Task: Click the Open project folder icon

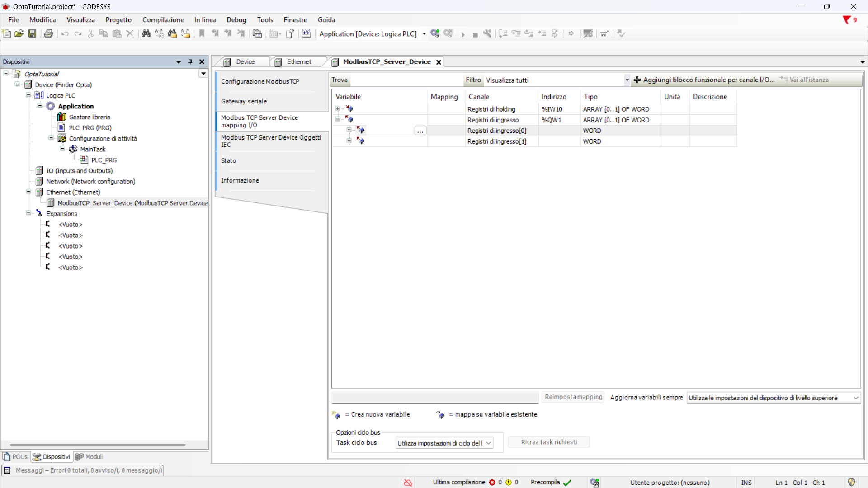Action: (19, 33)
